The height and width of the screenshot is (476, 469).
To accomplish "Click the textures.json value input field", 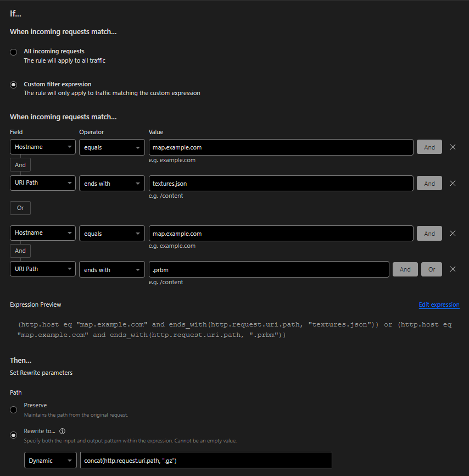I will [x=281, y=184].
